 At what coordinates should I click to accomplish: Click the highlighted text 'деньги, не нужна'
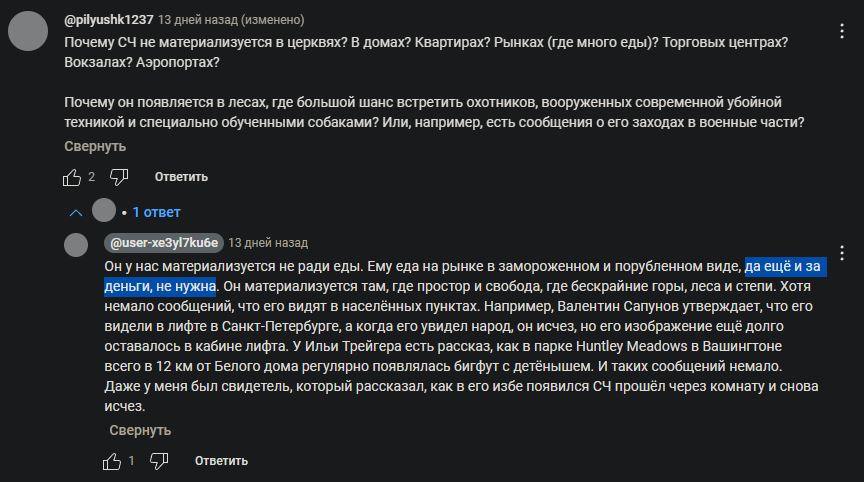point(160,286)
